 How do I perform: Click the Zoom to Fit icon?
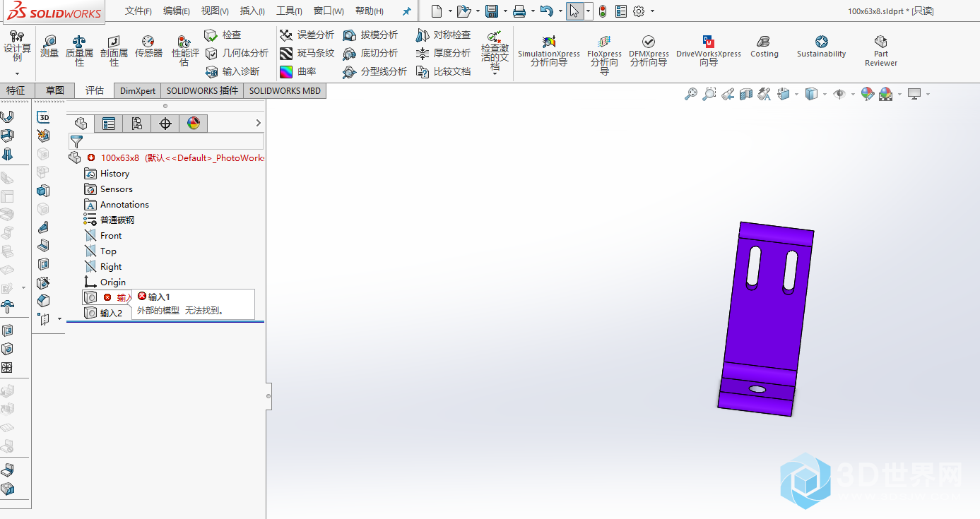point(691,94)
